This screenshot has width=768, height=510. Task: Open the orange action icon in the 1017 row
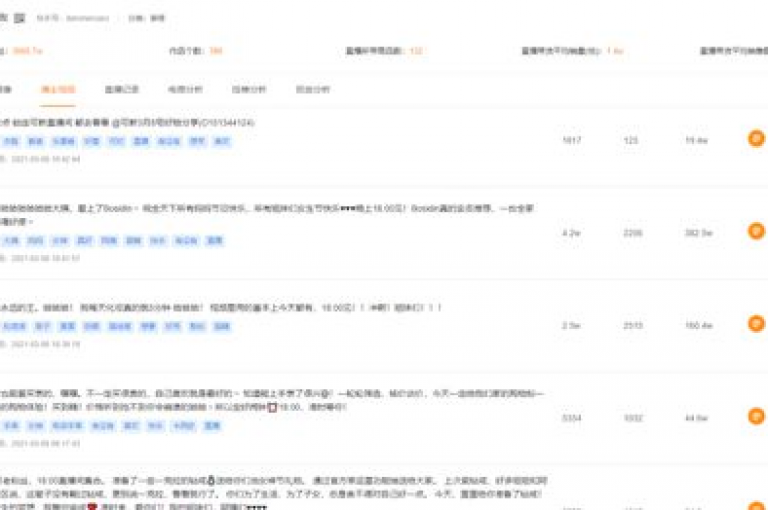[756, 139]
